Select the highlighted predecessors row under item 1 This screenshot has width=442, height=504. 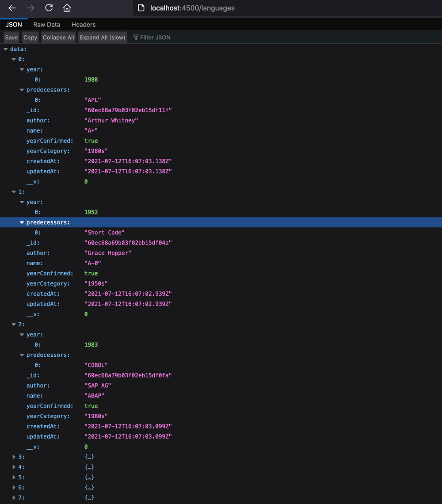click(50, 222)
